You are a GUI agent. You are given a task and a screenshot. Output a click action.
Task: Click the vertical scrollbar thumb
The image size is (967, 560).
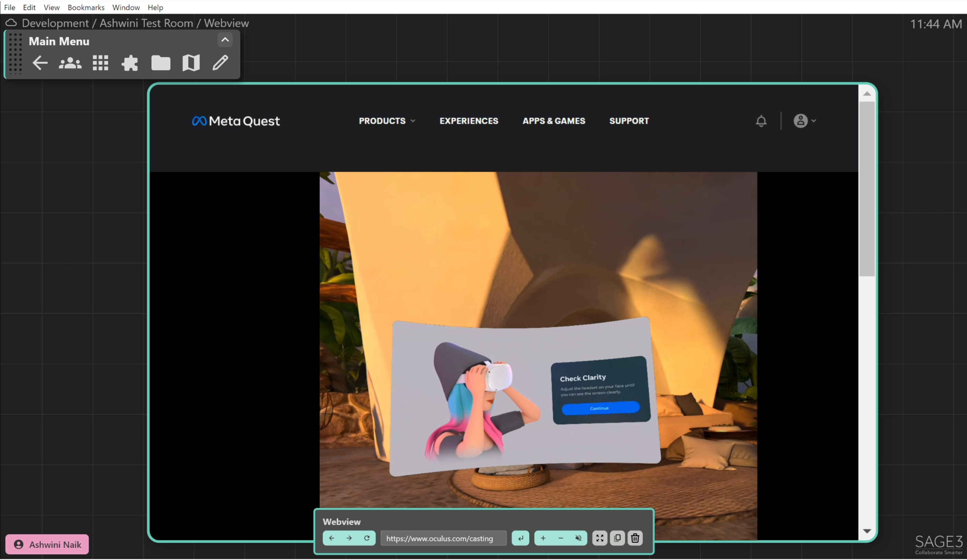(867, 189)
